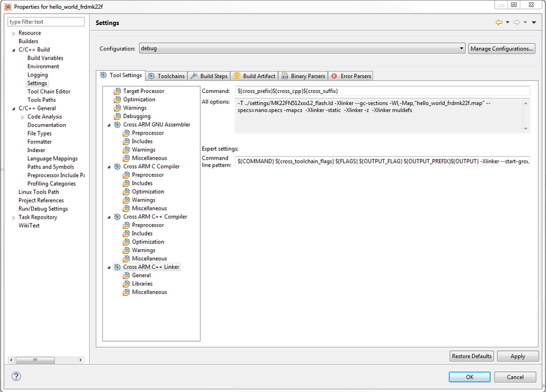The height and width of the screenshot is (392, 546).
Task: Click the Toolchains tab icon
Action: pyautogui.click(x=151, y=76)
